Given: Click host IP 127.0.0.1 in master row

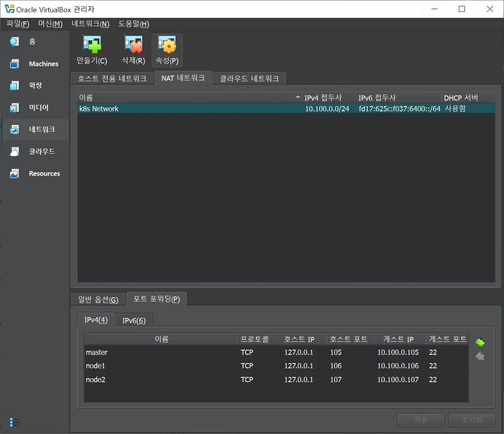Looking at the screenshot, I should click(299, 352).
